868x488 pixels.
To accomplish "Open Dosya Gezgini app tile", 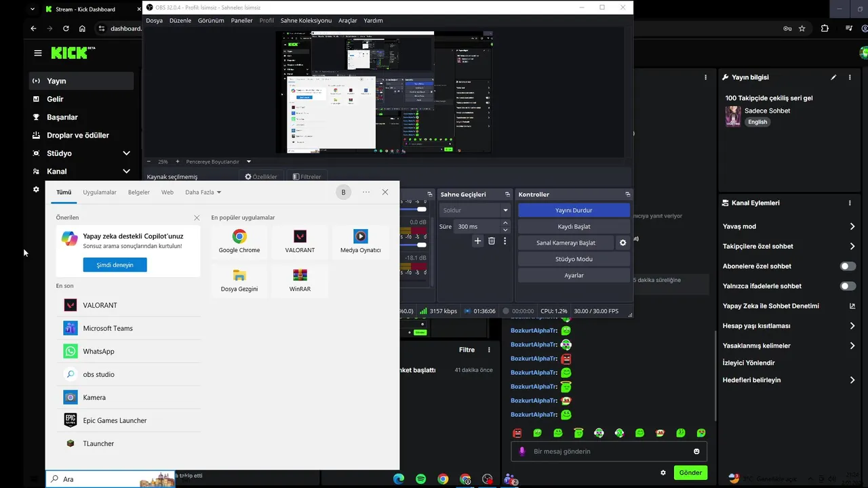I will coord(239,281).
